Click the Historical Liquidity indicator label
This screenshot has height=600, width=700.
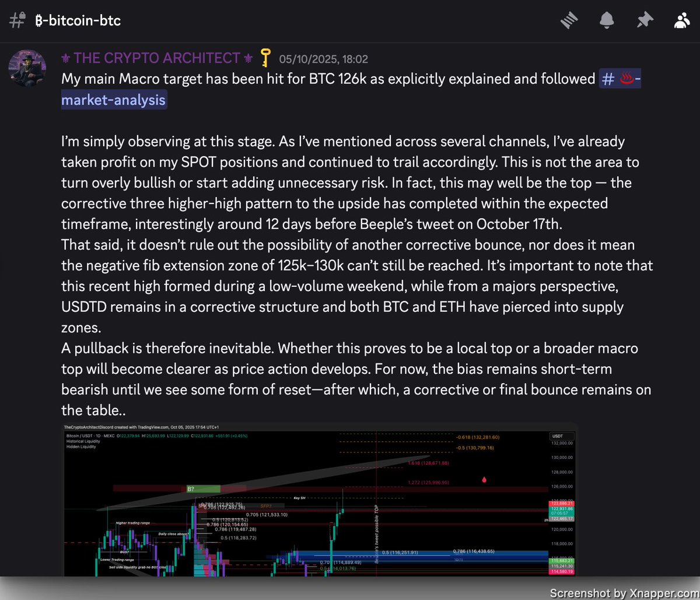[82, 441]
